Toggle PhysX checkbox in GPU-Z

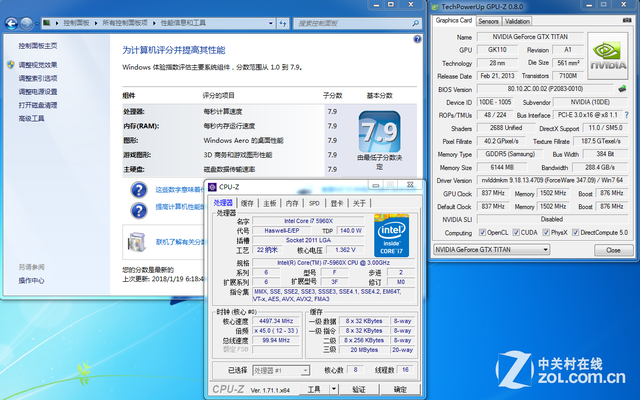(546, 232)
